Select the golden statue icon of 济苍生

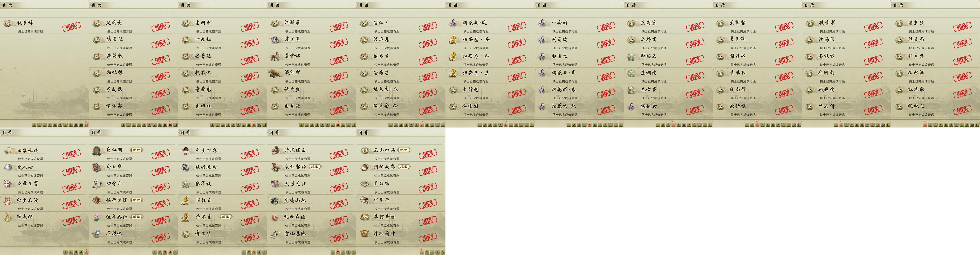point(186,217)
